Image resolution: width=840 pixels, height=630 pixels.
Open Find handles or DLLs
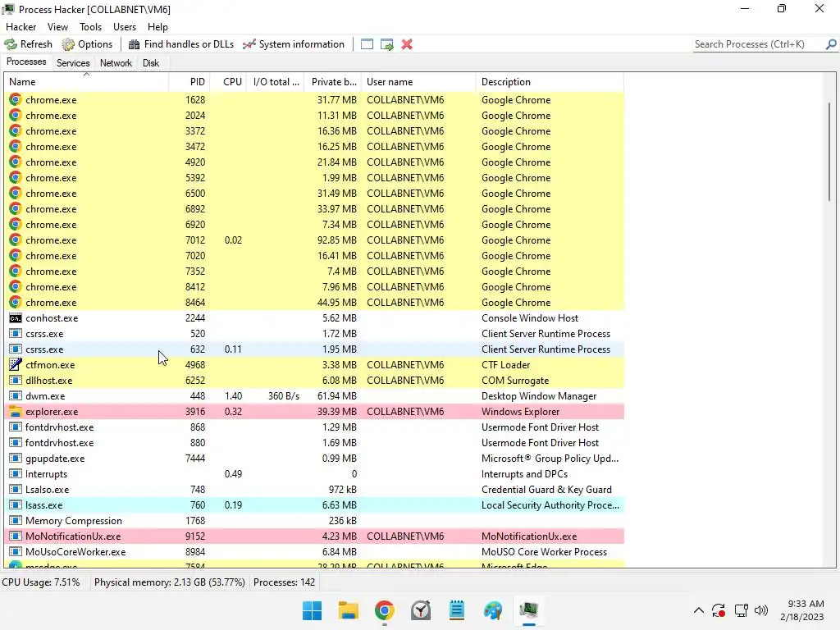(x=181, y=44)
